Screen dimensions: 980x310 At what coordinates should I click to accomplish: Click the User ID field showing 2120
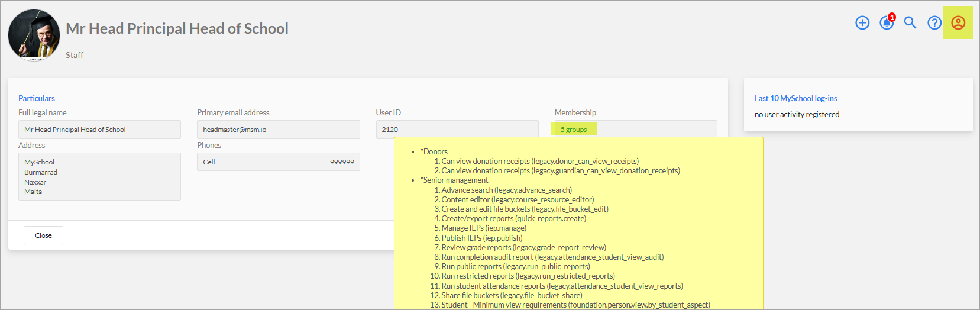click(x=457, y=130)
